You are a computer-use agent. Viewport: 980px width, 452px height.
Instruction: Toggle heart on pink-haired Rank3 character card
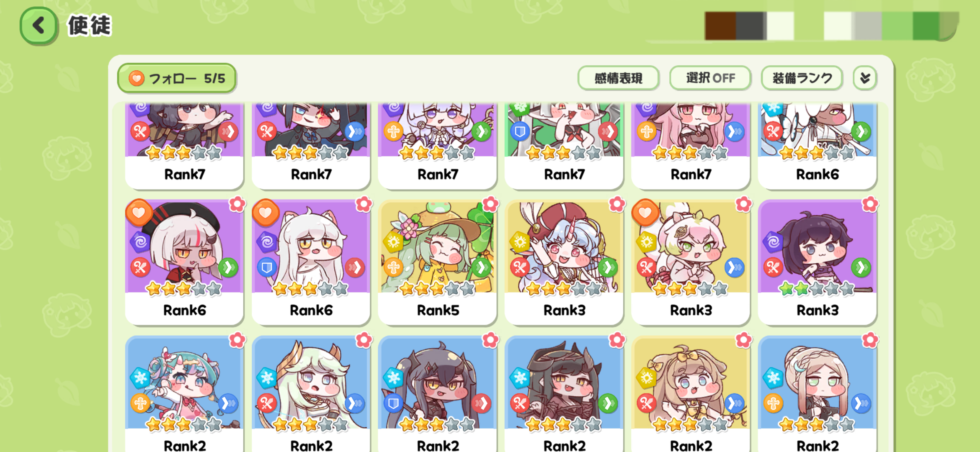pos(645,213)
